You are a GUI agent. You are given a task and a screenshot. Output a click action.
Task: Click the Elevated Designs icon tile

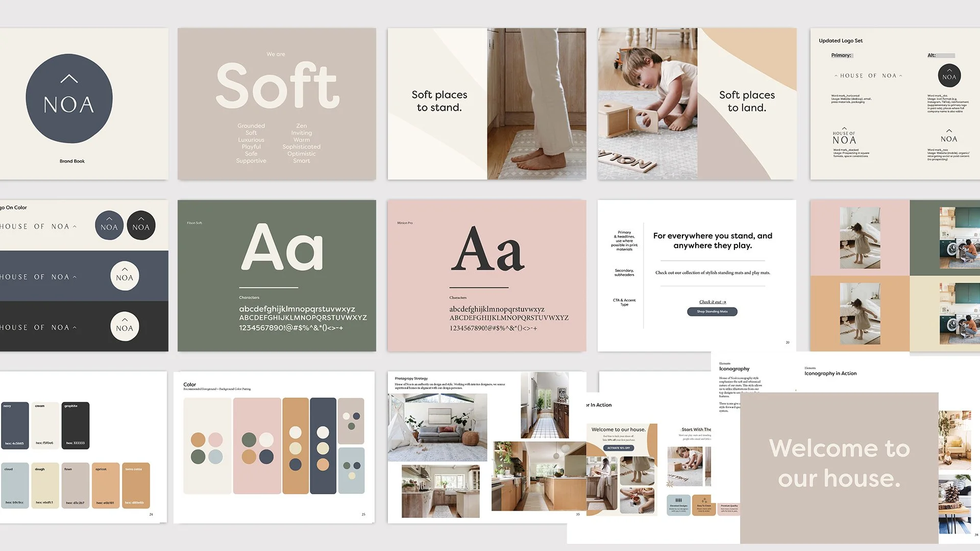pos(678,505)
